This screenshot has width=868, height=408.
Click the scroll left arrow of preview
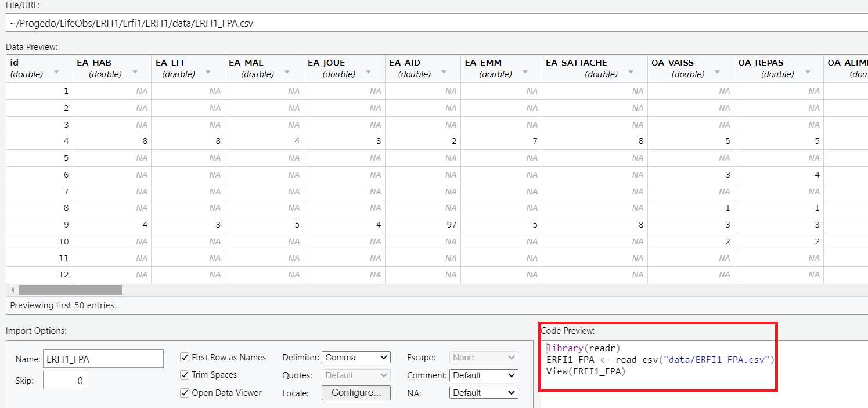(x=12, y=290)
